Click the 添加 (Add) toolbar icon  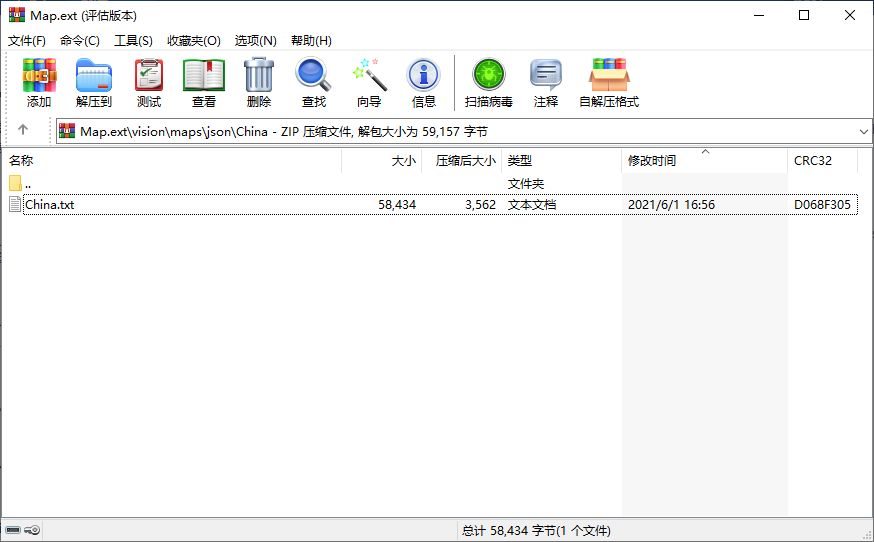[x=39, y=75]
